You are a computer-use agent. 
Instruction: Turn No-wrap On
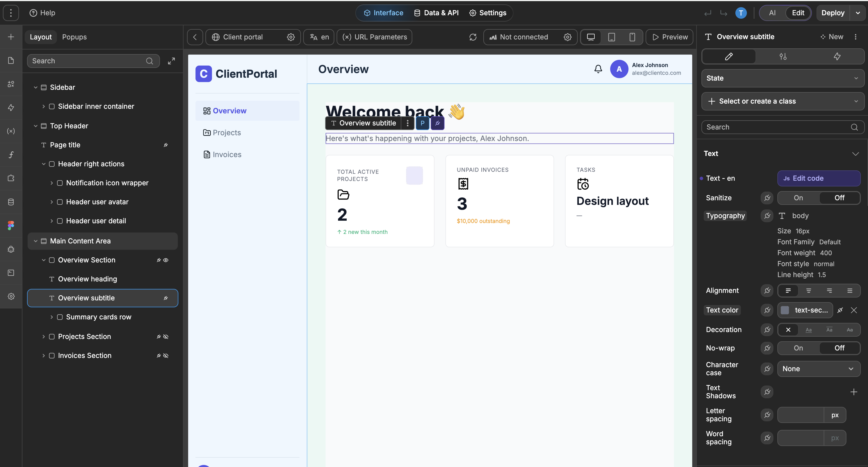798,348
